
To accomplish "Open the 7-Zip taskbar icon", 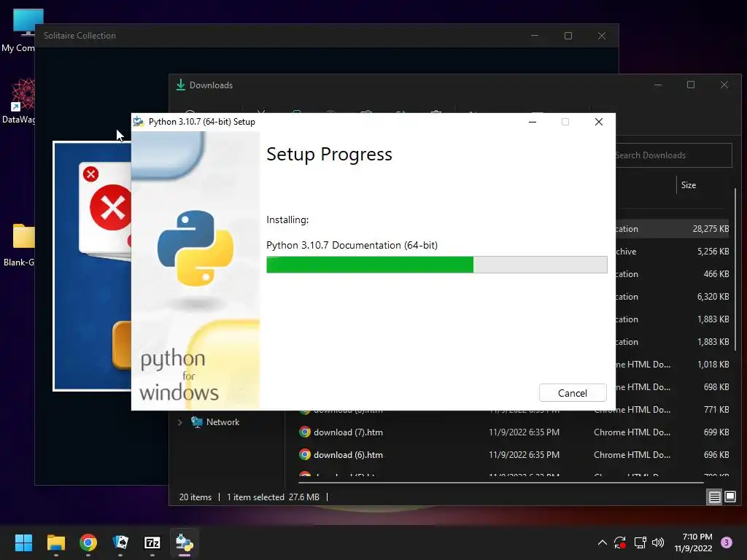I will click(152, 542).
